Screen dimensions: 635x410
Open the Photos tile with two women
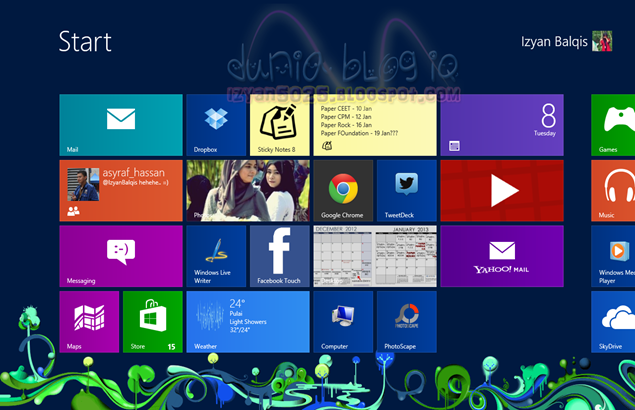pos(248,190)
